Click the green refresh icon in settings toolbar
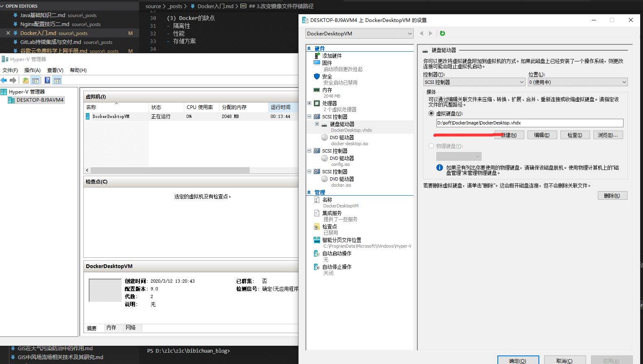This screenshot has height=364, width=643. click(442, 33)
